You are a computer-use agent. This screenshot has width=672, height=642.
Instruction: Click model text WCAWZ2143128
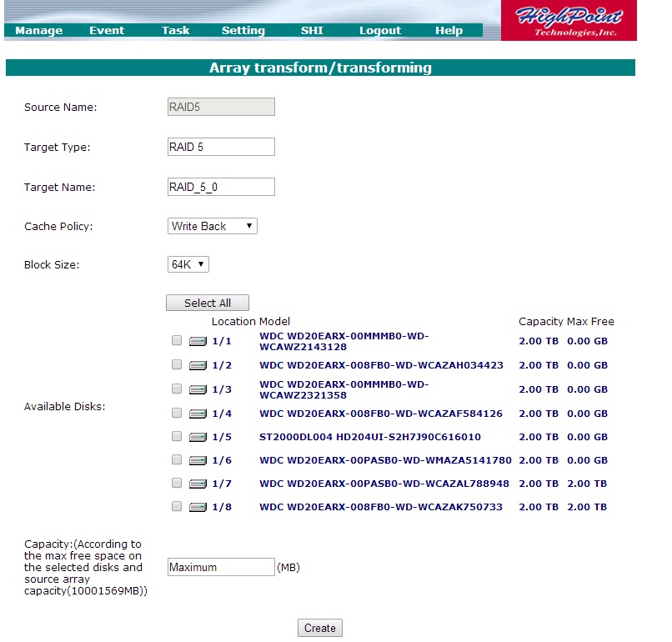point(303,347)
